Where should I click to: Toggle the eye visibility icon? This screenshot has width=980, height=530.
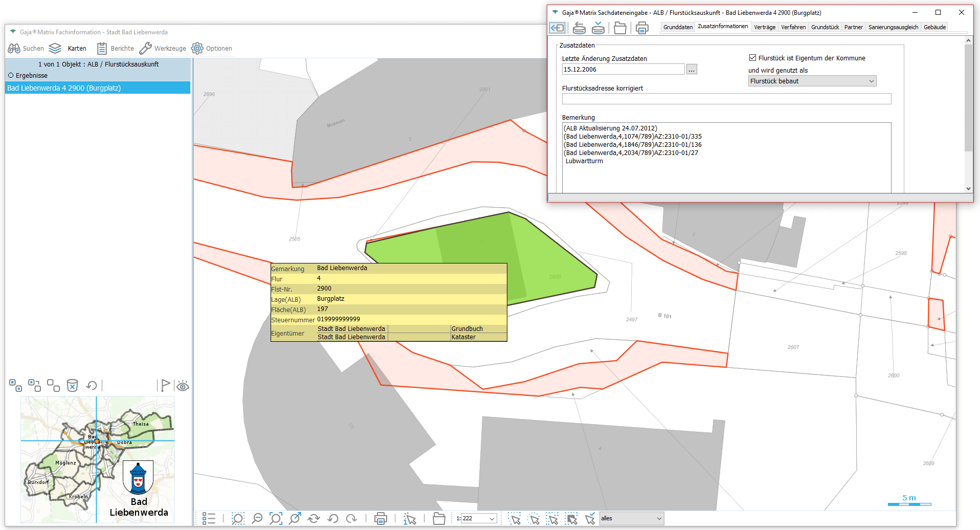(x=183, y=386)
